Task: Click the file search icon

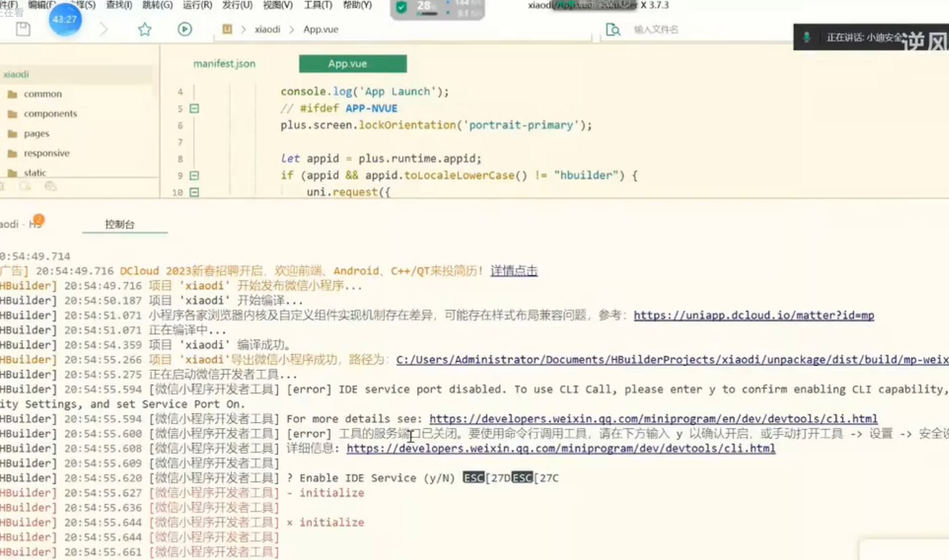Action: tap(612, 30)
